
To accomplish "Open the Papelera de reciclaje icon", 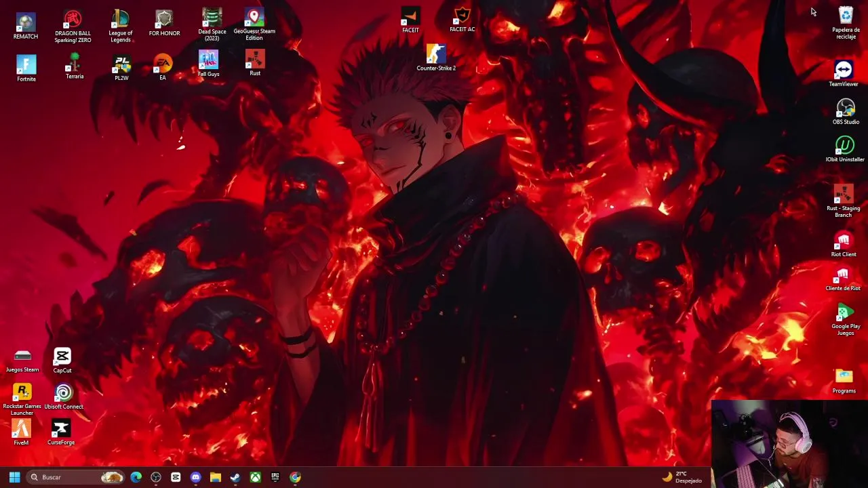I will click(846, 23).
